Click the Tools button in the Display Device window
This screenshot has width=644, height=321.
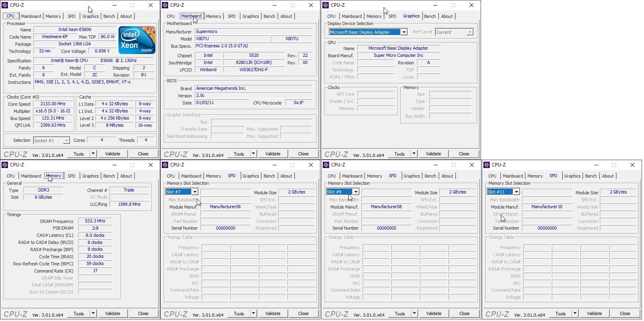point(400,154)
